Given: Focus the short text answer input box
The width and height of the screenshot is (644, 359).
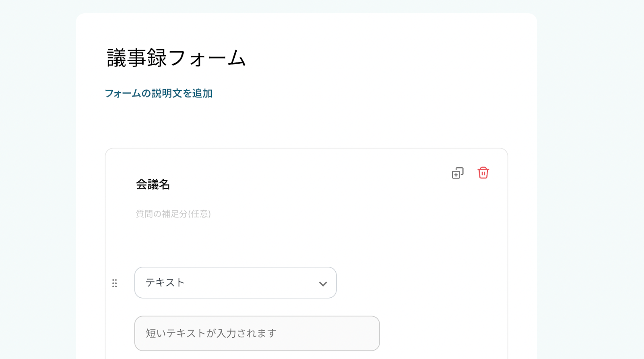Looking at the screenshot, I should pos(257,333).
